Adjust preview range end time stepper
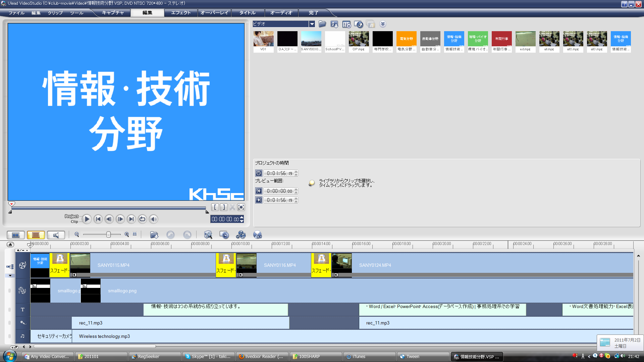Viewport: 644px width, 362px height. tap(296, 200)
